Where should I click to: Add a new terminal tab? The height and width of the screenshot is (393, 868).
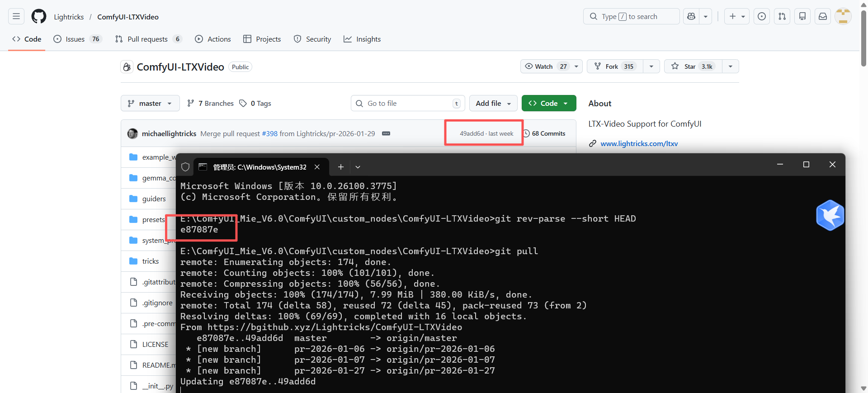click(341, 167)
